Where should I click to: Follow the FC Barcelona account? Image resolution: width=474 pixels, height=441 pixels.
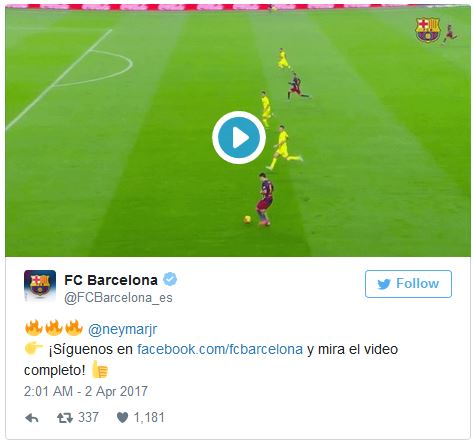tap(408, 284)
